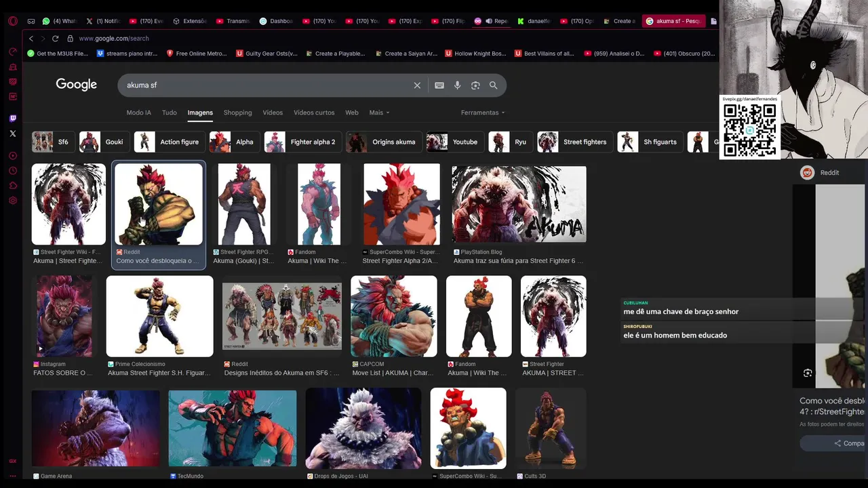Click the magnifying glass search button
The height and width of the screenshot is (488, 868).
pos(494,85)
